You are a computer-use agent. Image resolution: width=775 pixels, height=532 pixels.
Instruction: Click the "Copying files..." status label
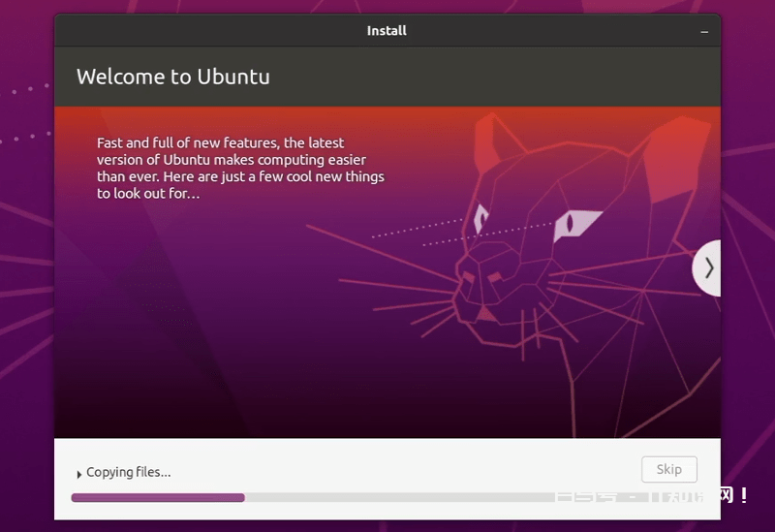click(128, 472)
